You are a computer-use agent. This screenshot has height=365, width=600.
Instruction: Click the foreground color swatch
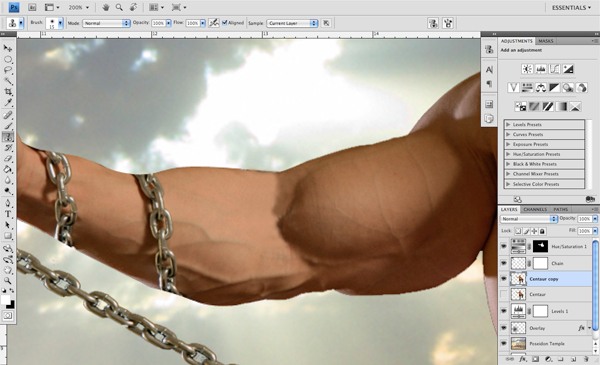[5, 300]
